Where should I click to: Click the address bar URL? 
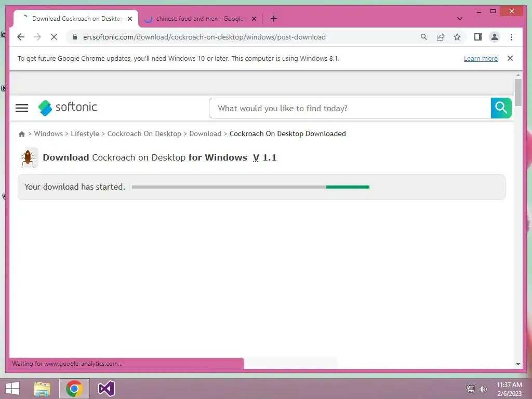click(204, 37)
